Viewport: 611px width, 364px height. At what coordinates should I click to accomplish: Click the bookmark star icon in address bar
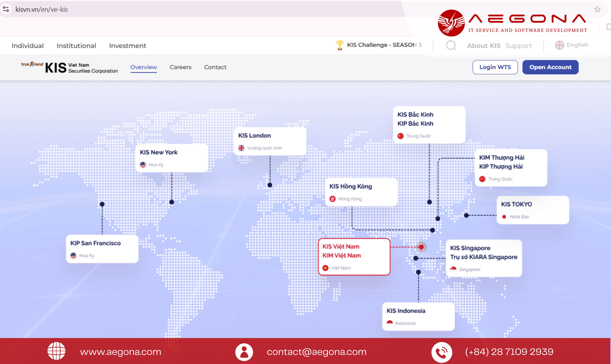597,9
